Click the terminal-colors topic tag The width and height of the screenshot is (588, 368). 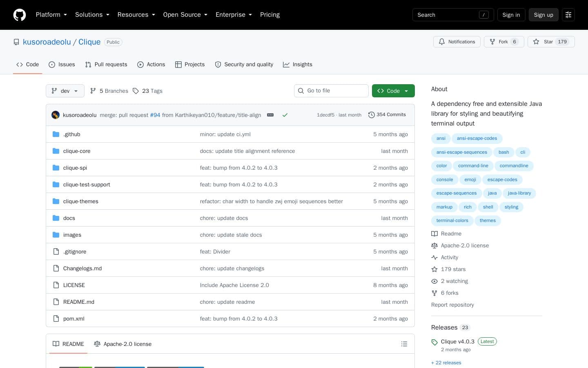click(x=452, y=221)
